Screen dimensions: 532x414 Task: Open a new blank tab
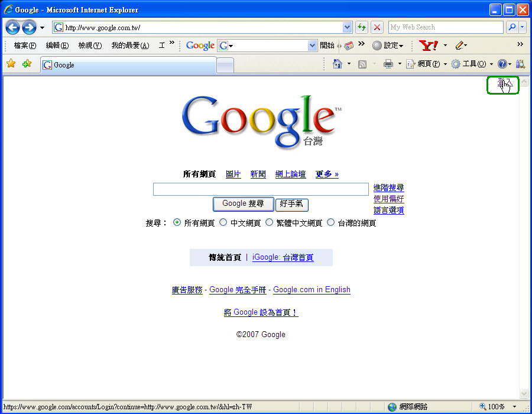pos(225,65)
